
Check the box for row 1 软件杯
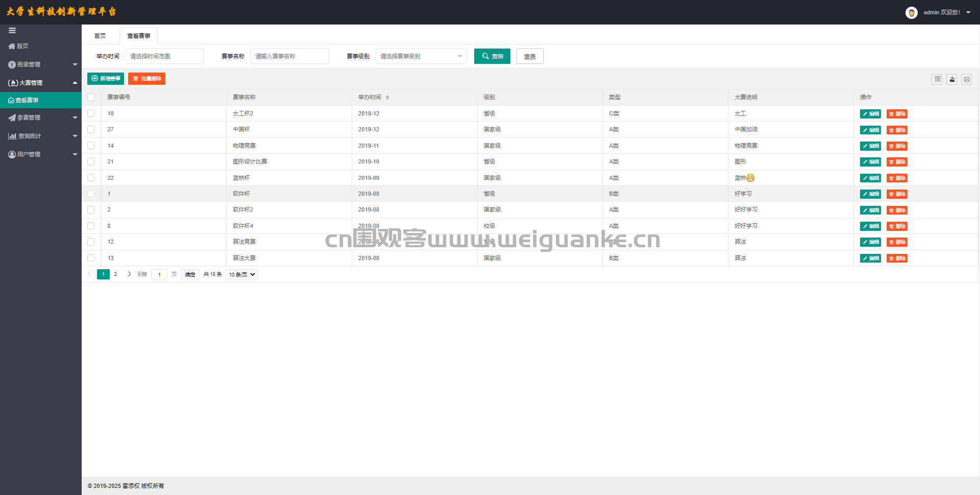pyautogui.click(x=91, y=194)
